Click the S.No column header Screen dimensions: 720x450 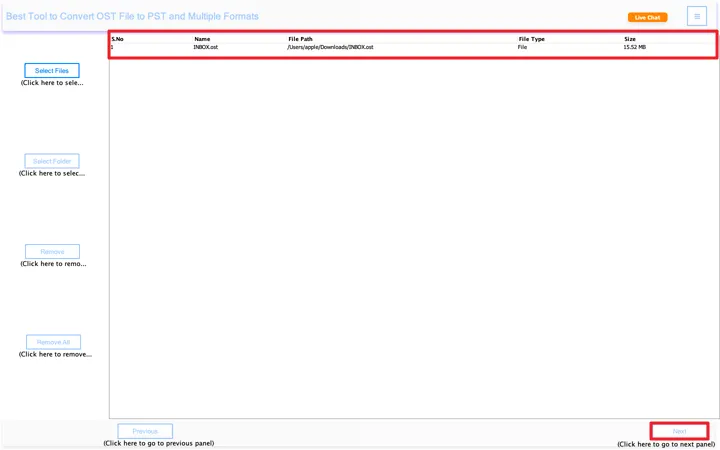(x=117, y=39)
